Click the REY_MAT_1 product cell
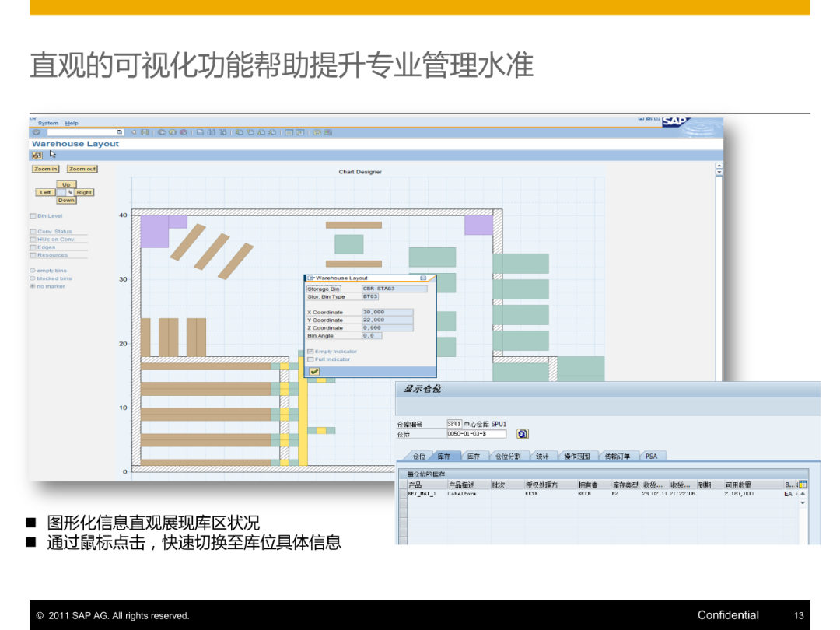Screen dimensions: 840x630 click(x=426, y=494)
